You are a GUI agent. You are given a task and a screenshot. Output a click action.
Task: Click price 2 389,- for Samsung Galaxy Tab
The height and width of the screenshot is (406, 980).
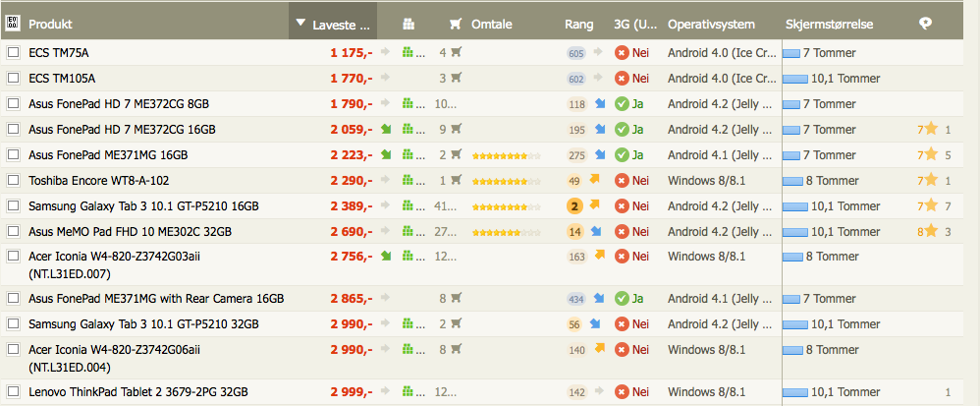click(x=352, y=205)
